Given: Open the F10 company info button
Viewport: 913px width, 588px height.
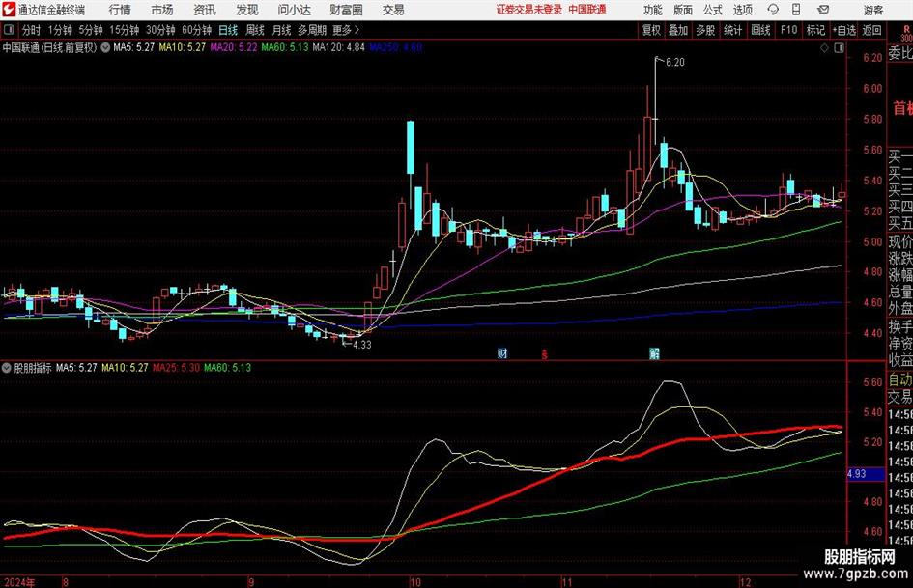Looking at the screenshot, I should click(x=789, y=30).
